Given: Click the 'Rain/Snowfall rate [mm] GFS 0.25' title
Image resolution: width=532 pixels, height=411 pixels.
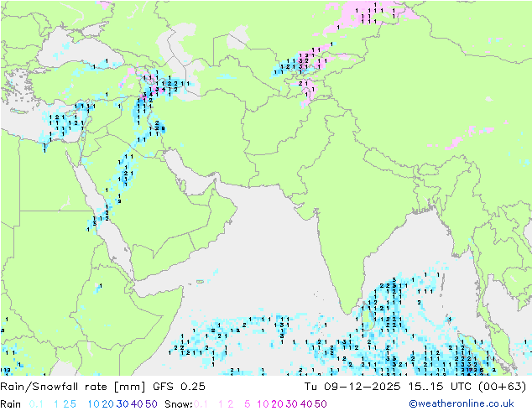Looking at the screenshot, I should coord(103,387).
